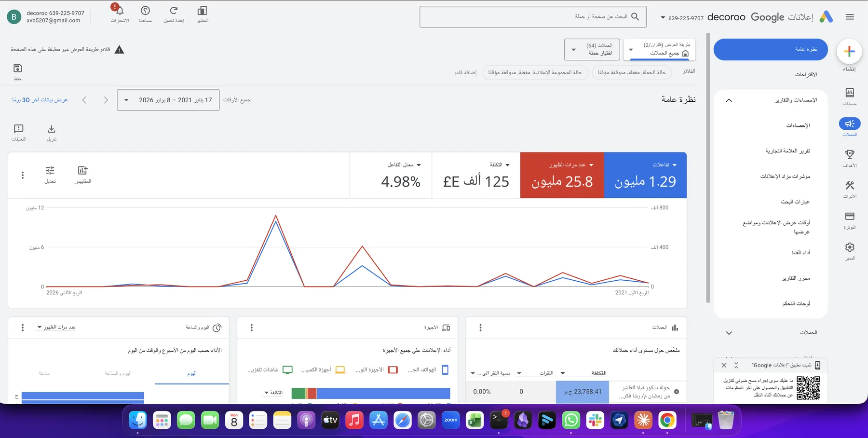Collapse the الإحصاءات والتقارير section
868x438 pixels.
click(729, 100)
